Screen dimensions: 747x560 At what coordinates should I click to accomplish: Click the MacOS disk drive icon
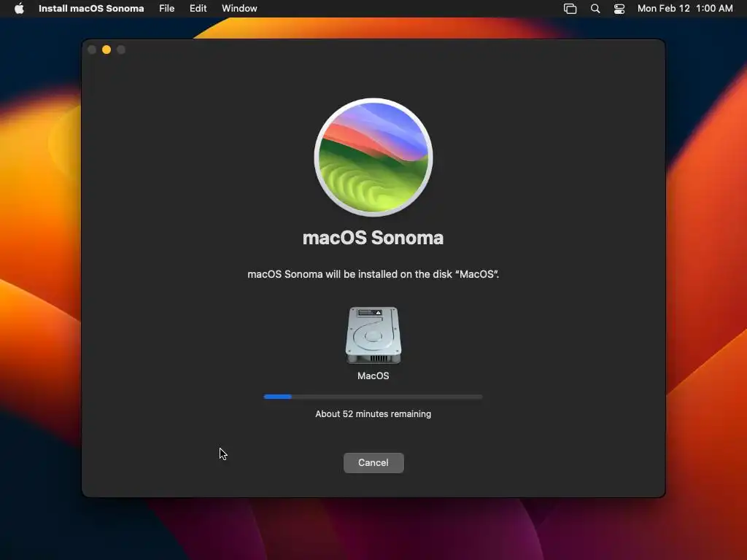click(373, 336)
